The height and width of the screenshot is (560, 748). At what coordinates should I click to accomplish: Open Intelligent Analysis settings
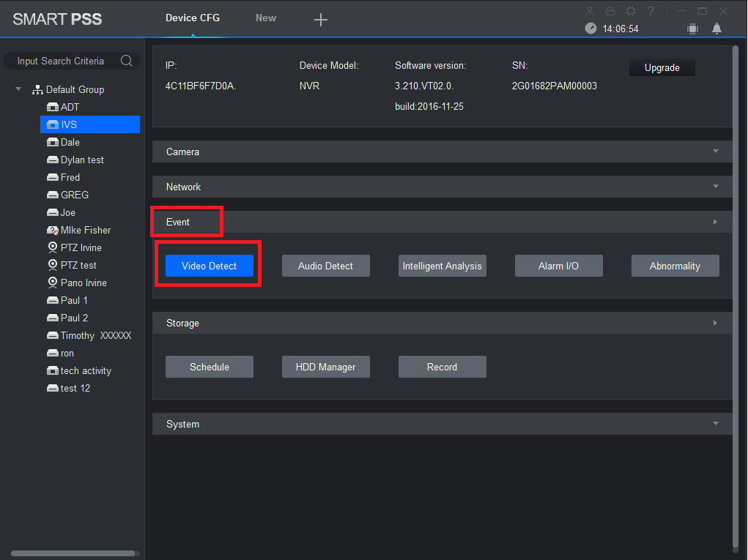pos(442,266)
